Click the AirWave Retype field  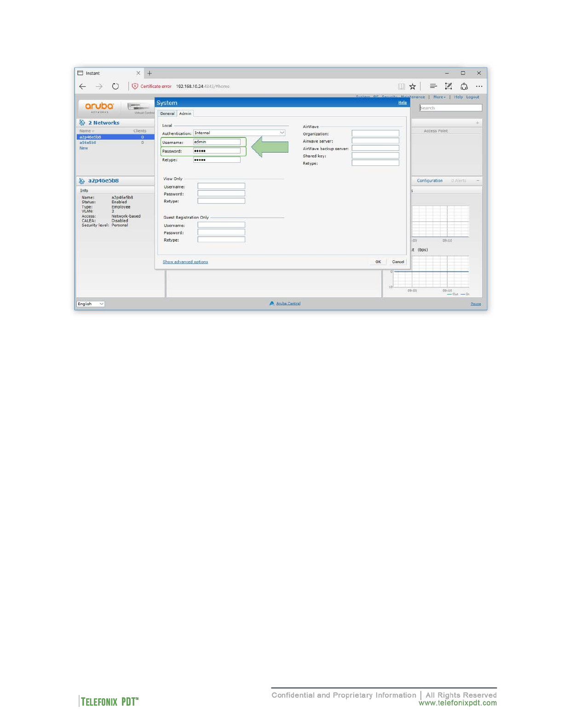(x=375, y=163)
